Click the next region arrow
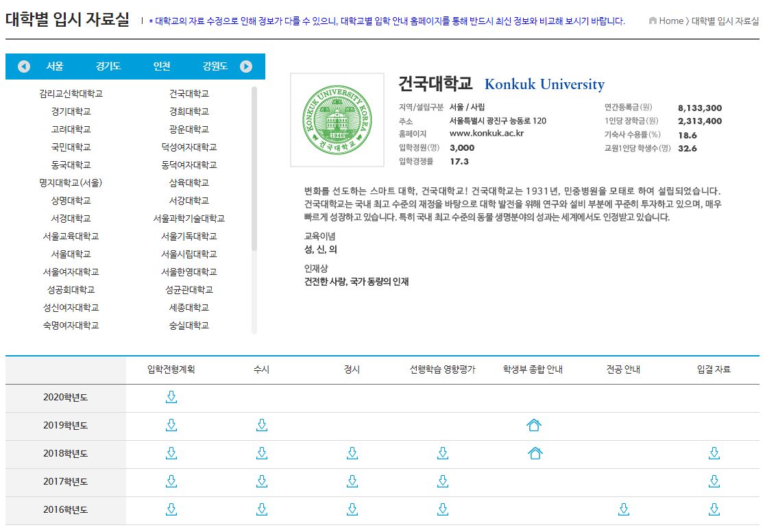The image size is (765, 532). pyautogui.click(x=246, y=66)
